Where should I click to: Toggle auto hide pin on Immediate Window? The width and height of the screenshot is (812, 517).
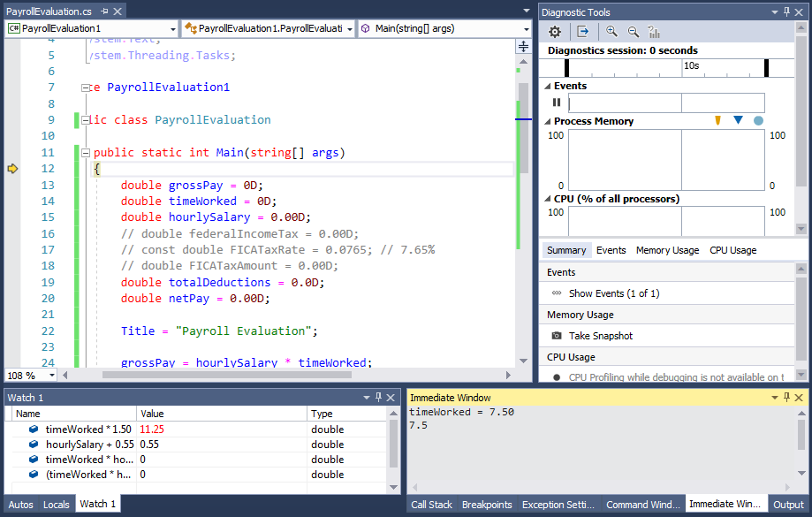786,398
